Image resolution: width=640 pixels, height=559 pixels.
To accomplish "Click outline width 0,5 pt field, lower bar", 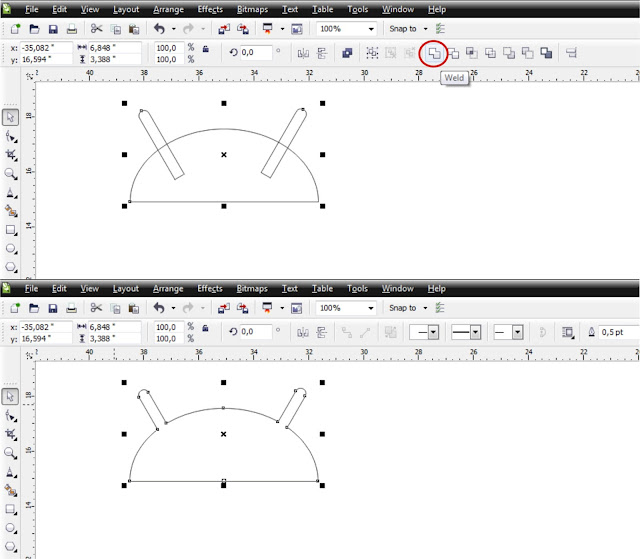I will 618,332.
